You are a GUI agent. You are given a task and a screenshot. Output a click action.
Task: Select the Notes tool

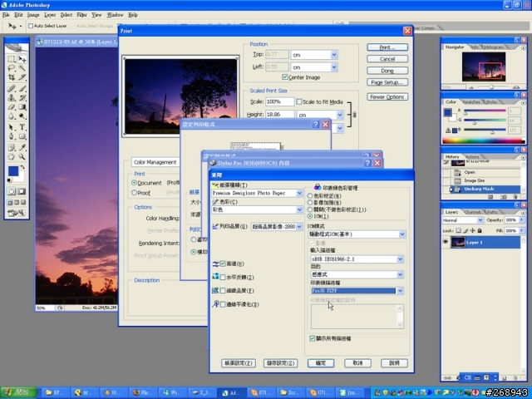[12, 148]
